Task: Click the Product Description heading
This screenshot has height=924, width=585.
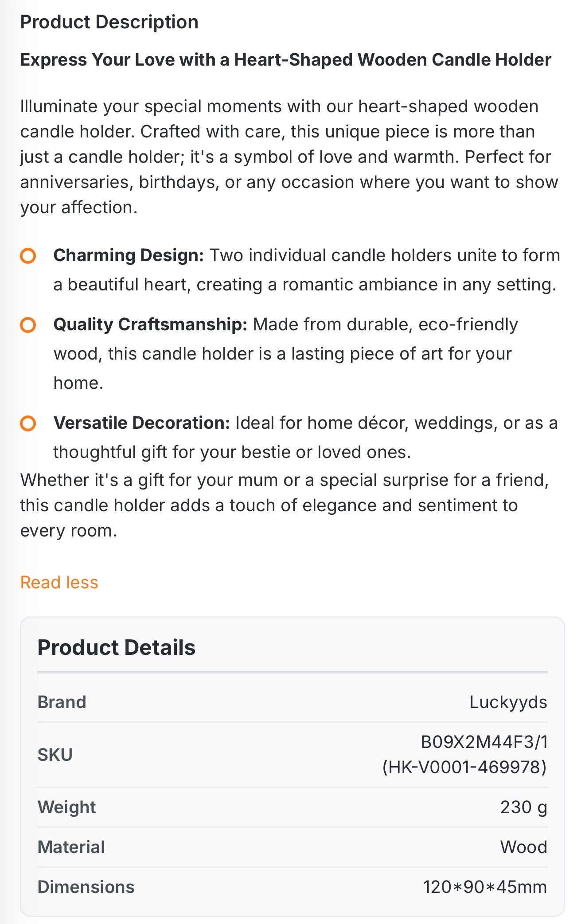Action: 109,22
